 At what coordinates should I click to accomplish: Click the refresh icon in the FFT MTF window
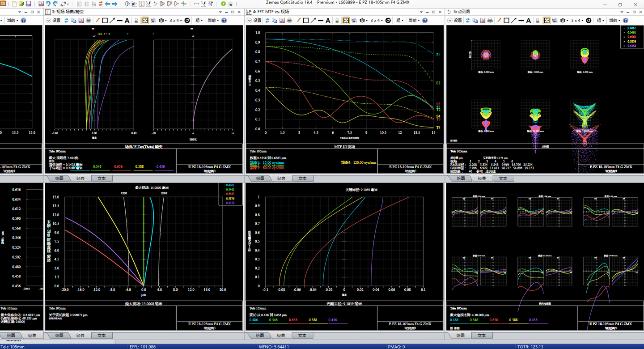click(x=267, y=21)
